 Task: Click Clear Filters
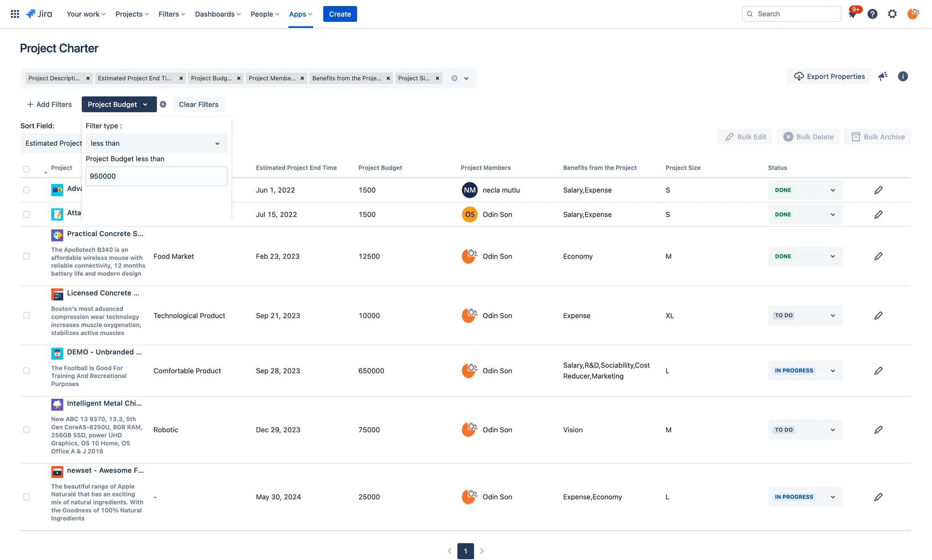pos(199,104)
